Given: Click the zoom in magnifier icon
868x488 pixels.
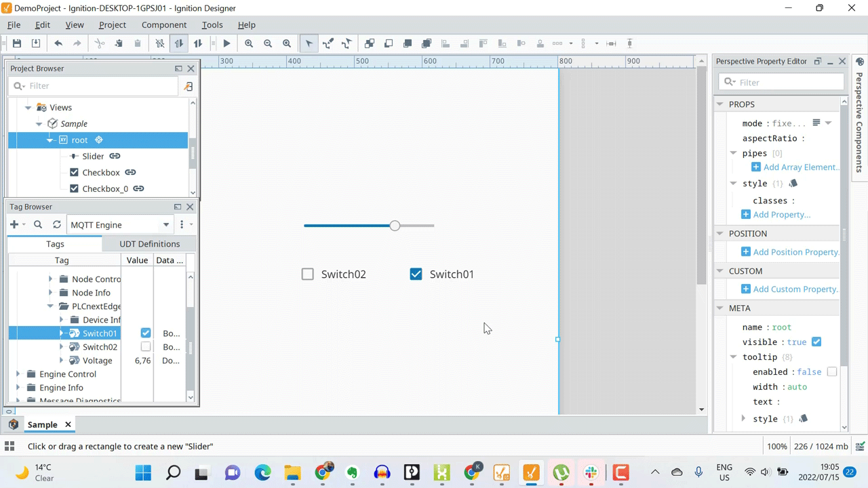Looking at the screenshot, I should tap(249, 43).
